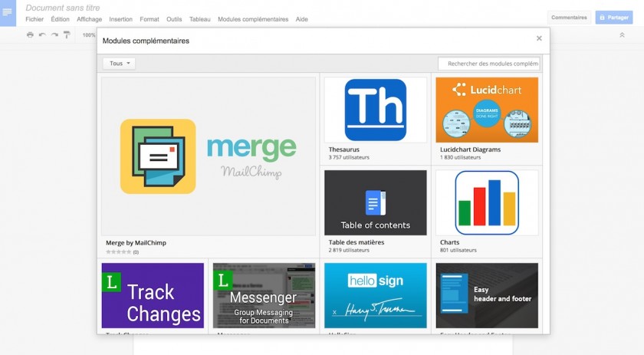Open the Charts bar graph icon
The width and height of the screenshot is (644, 355).
487,202
